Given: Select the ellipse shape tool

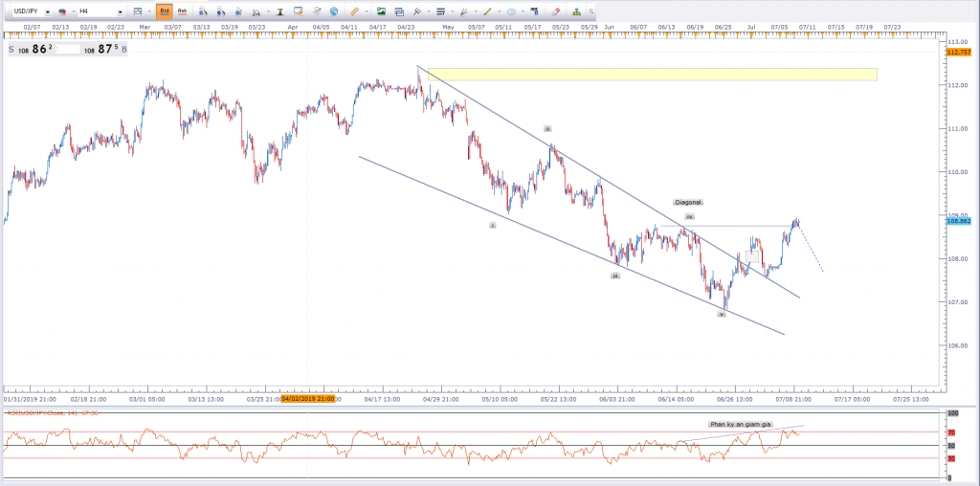Looking at the screenshot, I should point(511,11).
